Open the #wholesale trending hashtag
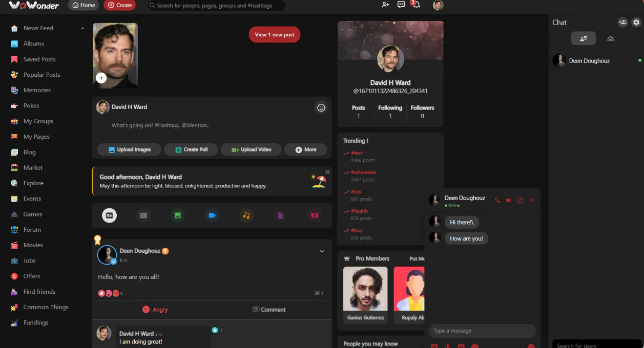Image resolution: width=644 pixels, height=348 pixels. click(x=363, y=172)
